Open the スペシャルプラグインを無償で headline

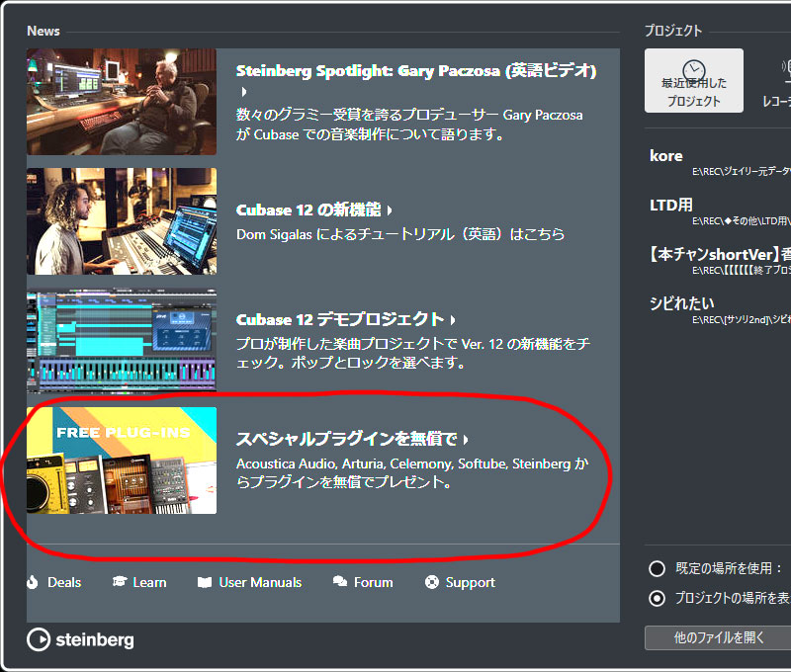click(347, 439)
